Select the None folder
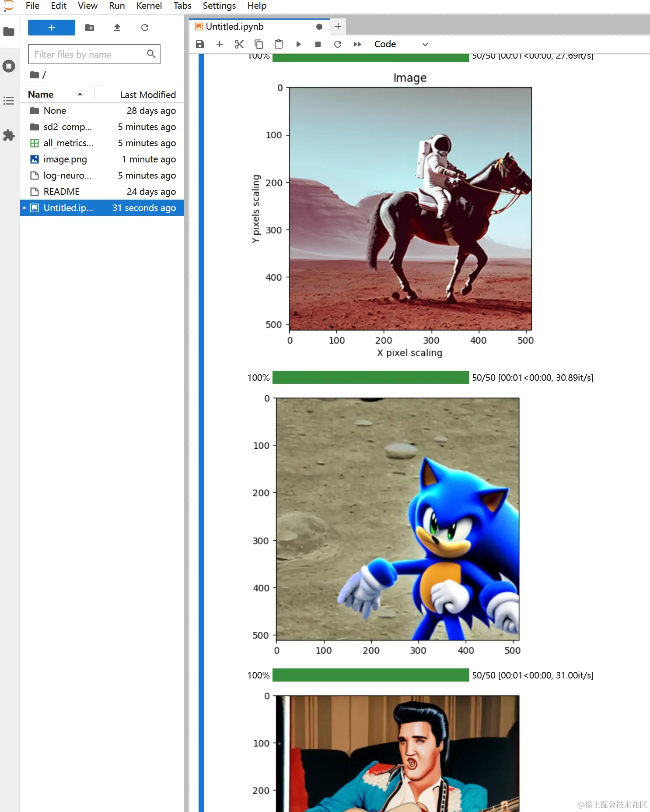This screenshot has width=650, height=812. coord(102,111)
